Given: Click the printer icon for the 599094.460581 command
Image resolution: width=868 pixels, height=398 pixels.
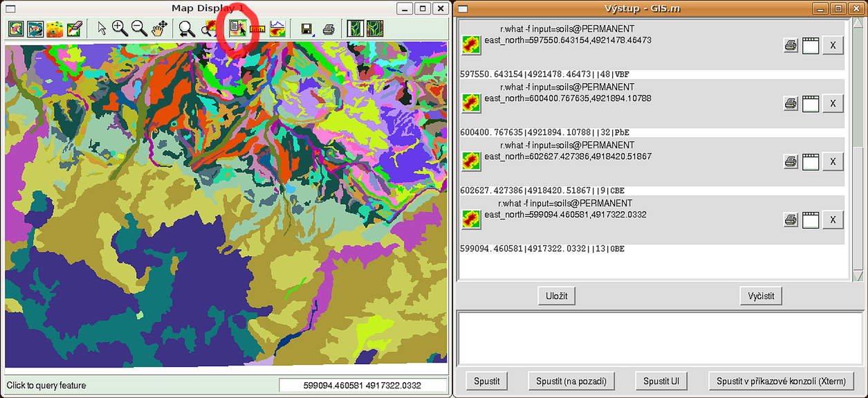Looking at the screenshot, I should tap(791, 220).
